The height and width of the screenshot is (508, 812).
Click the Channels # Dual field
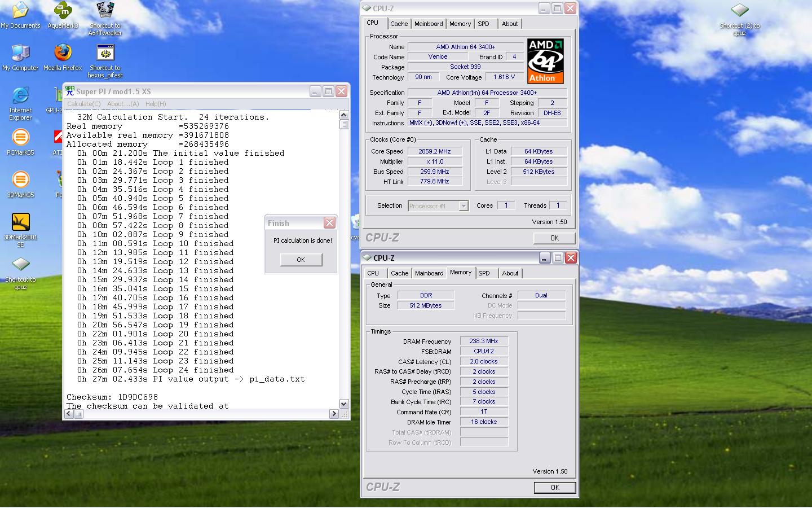click(x=541, y=295)
